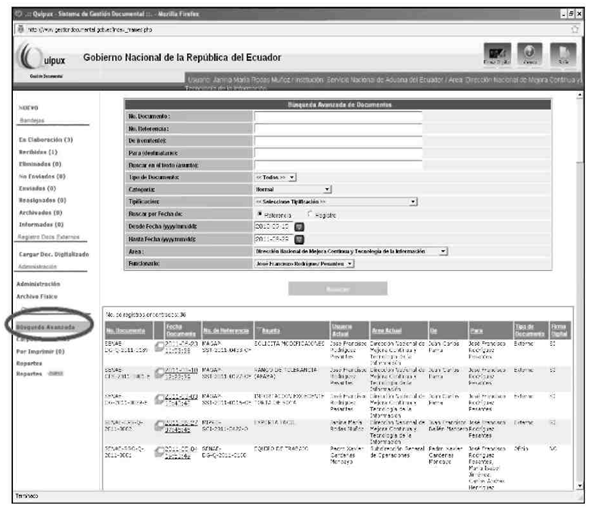Select the Registro radio button

(310, 214)
